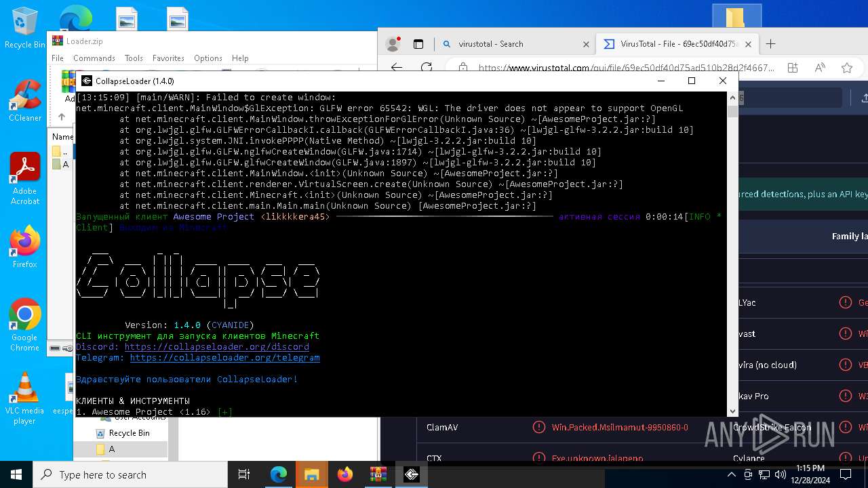This screenshot has height=488, width=868.
Task: Click the Name column header in WinRAR
Action: pos(62,137)
